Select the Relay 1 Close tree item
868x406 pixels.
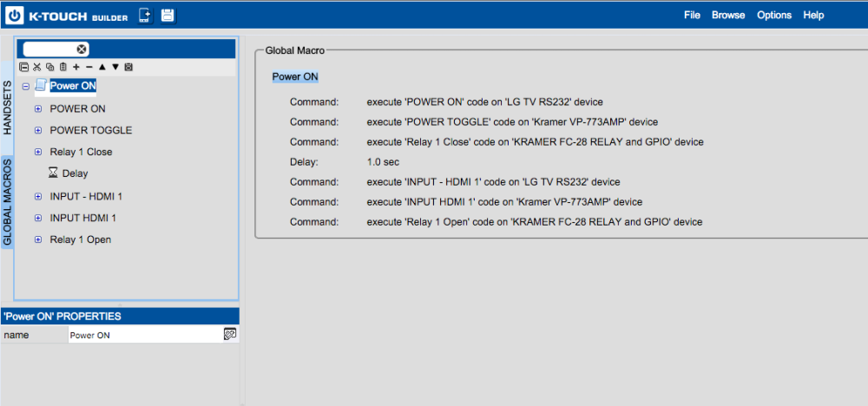(x=81, y=152)
